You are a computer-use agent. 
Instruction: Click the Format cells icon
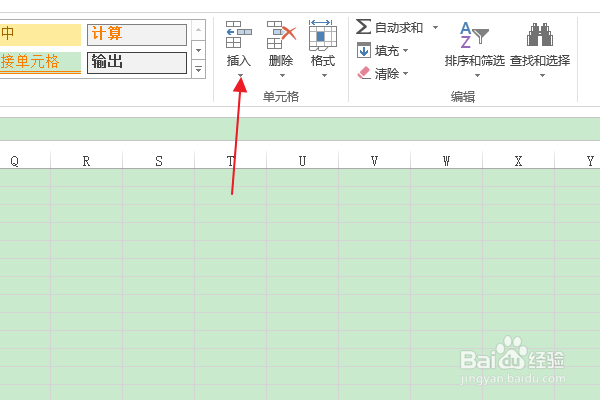(x=323, y=35)
